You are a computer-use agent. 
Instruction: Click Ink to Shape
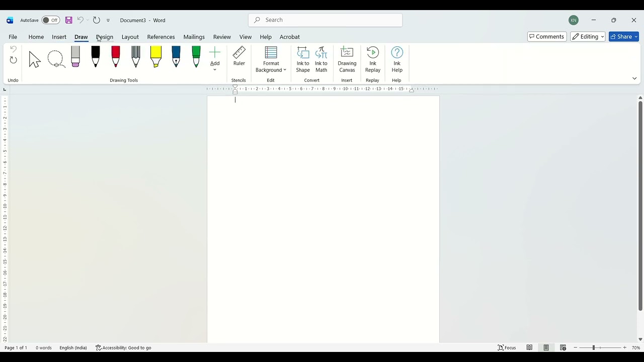click(303, 59)
